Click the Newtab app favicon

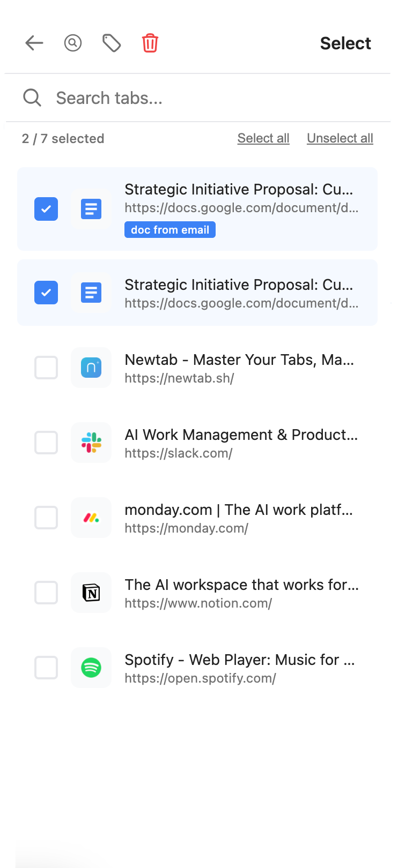pos(91,368)
